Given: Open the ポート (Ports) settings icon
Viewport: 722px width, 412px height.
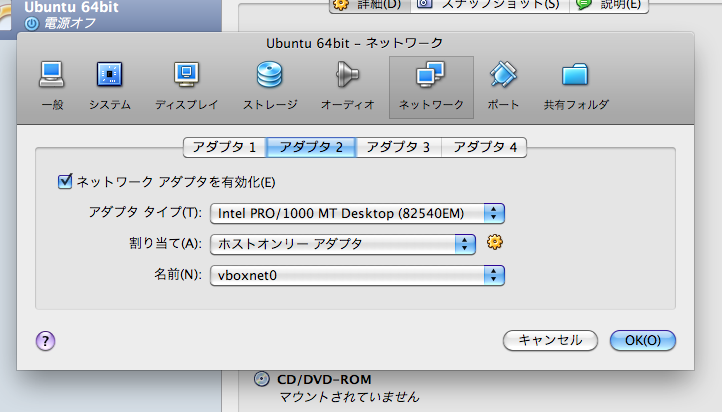Looking at the screenshot, I should 503,83.
